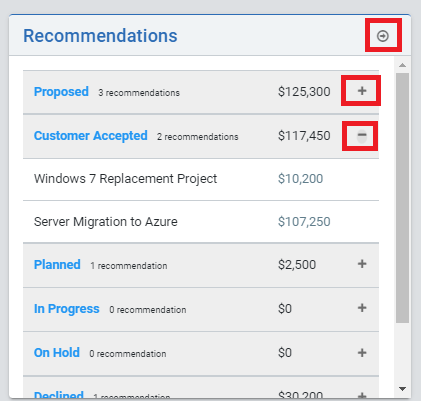Viewport: 421px width, 401px height.
Task: Expand the Declined section plus icon
Action: point(362,395)
